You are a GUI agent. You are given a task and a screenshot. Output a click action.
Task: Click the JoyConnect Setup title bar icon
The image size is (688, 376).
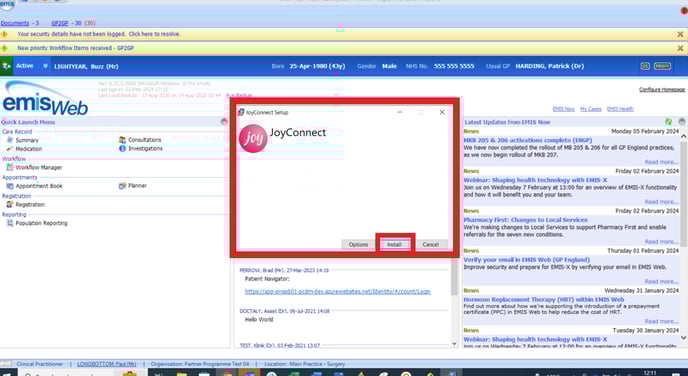coord(241,112)
